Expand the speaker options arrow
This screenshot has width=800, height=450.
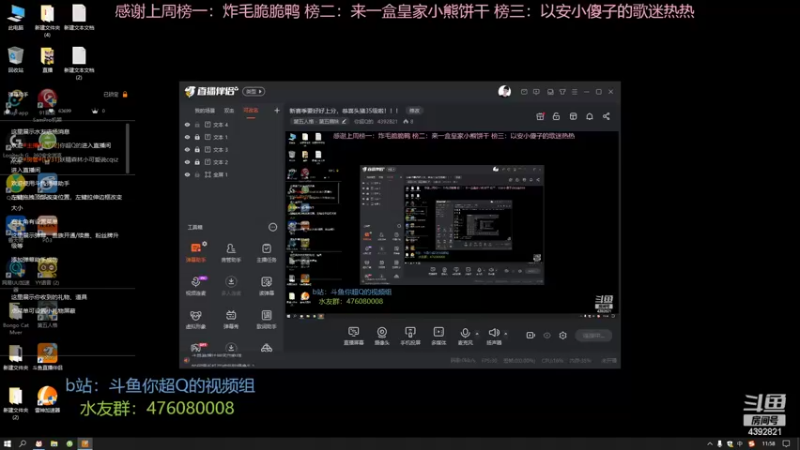(x=506, y=334)
